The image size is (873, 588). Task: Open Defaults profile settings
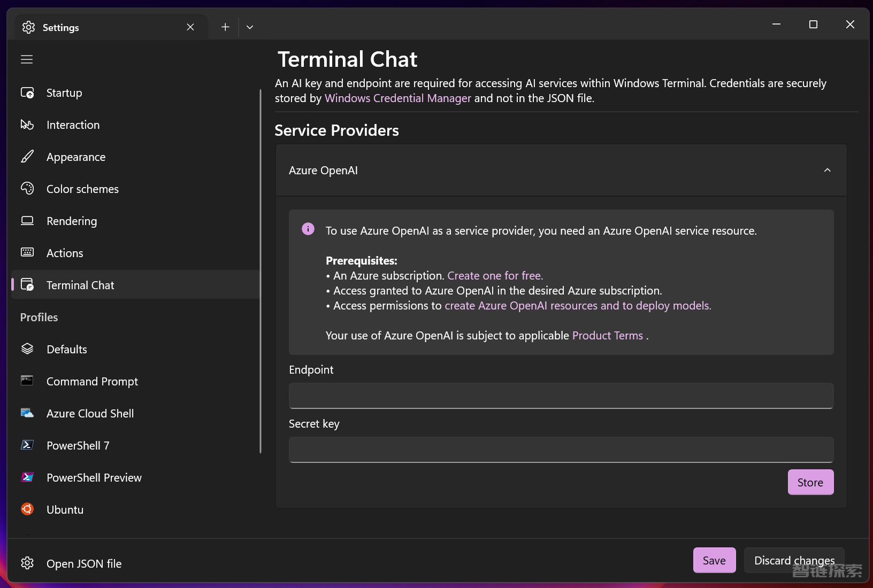coord(135,349)
